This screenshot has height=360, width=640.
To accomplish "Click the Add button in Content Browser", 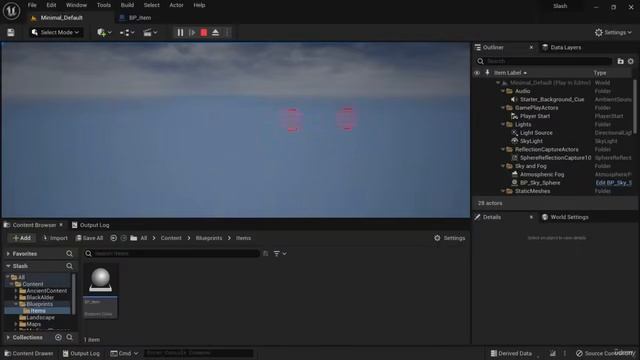I will click(22, 238).
